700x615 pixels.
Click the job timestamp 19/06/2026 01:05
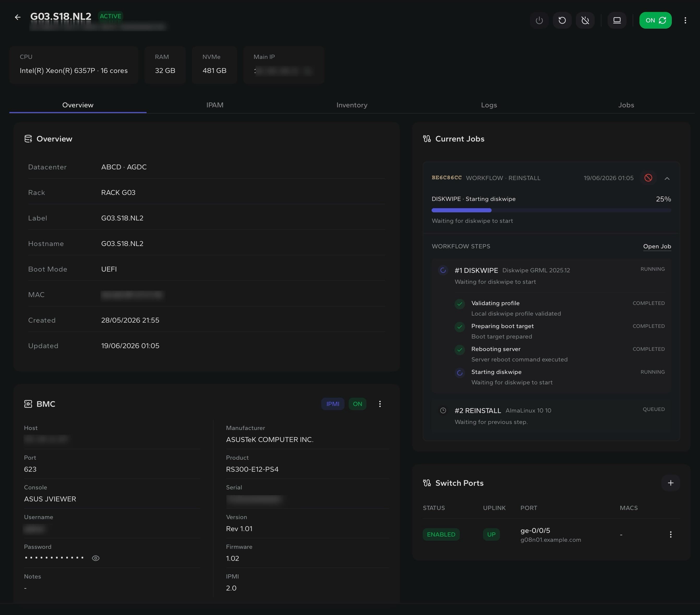[608, 178]
